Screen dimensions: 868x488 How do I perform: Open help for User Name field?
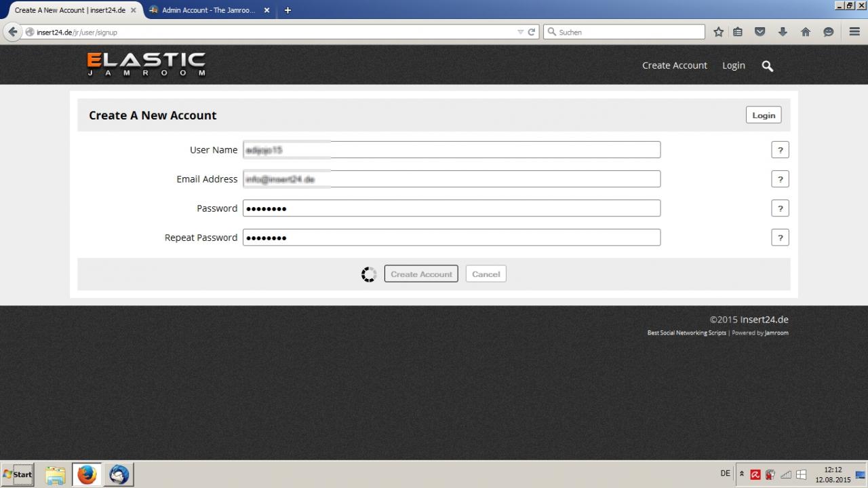point(780,150)
